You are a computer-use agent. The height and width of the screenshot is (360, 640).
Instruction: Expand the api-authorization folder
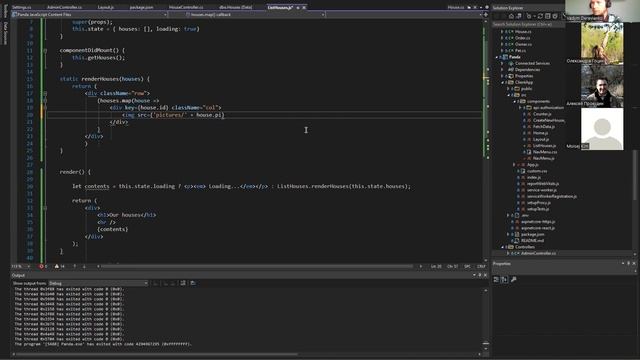click(520, 108)
